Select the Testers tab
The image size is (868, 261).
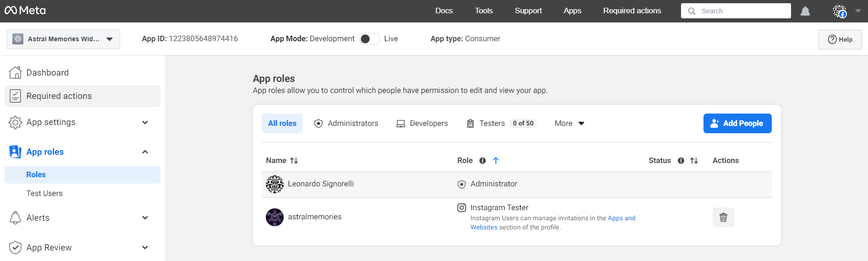coord(492,124)
